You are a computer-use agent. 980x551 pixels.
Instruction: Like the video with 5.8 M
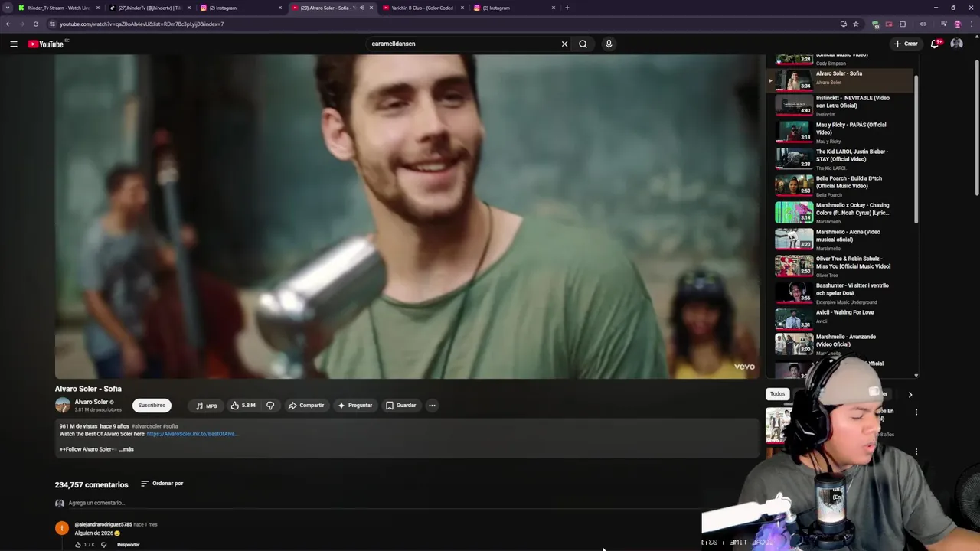pyautogui.click(x=243, y=406)
